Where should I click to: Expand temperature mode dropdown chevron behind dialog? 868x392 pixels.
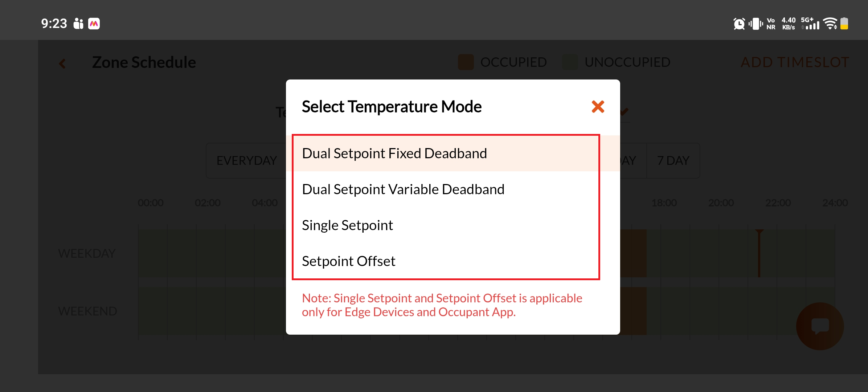[x=625, y=111]
